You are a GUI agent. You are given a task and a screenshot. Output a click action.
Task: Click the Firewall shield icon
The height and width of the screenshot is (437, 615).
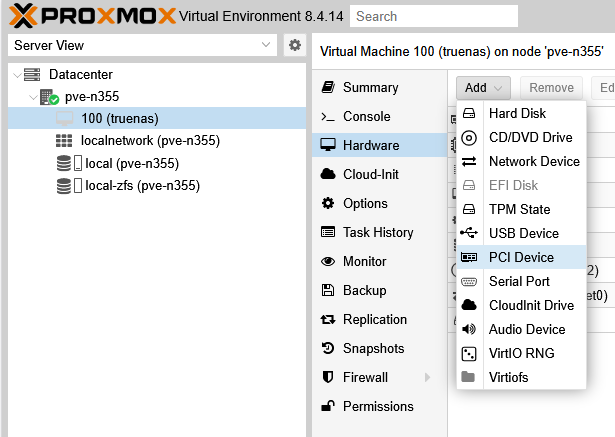328,377
